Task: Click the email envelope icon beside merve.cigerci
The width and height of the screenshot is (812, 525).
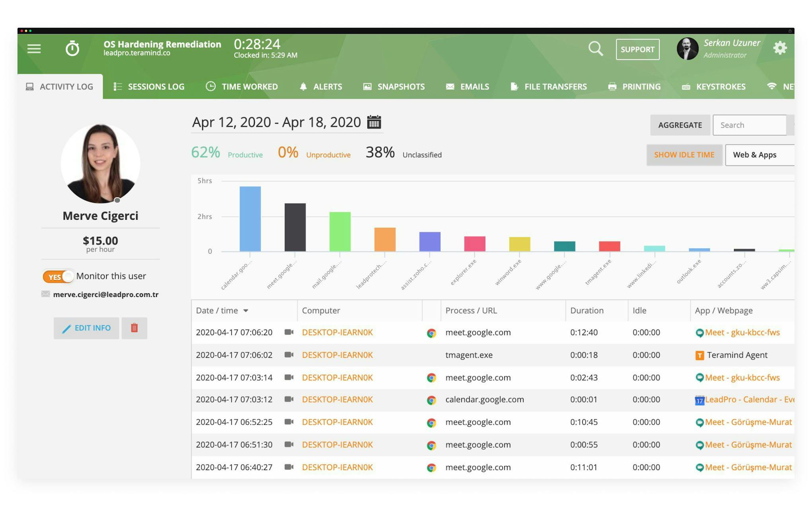Action: tap(45, 294)
